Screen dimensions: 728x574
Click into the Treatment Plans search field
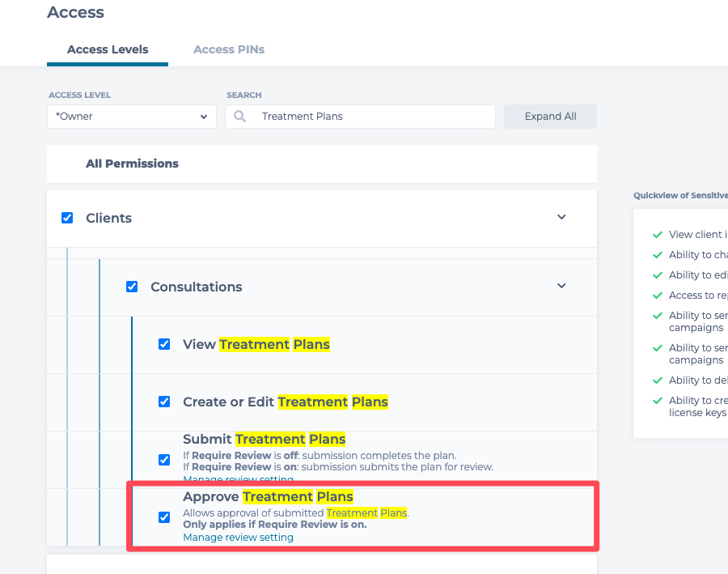point(372,117)
